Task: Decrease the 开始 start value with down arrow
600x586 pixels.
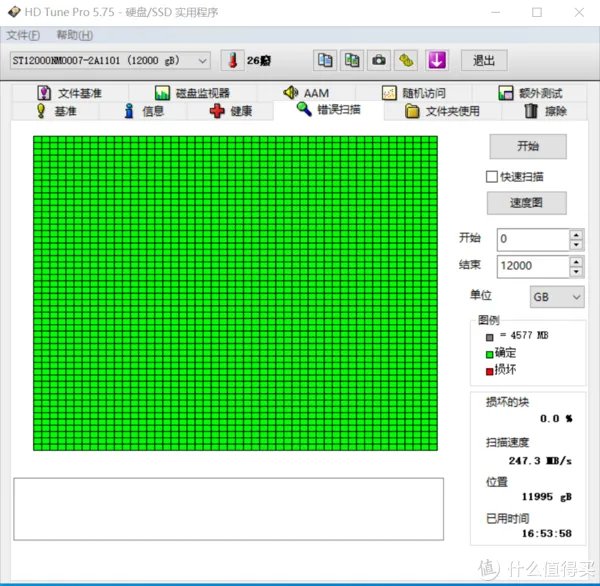Action: click(576, 245)
